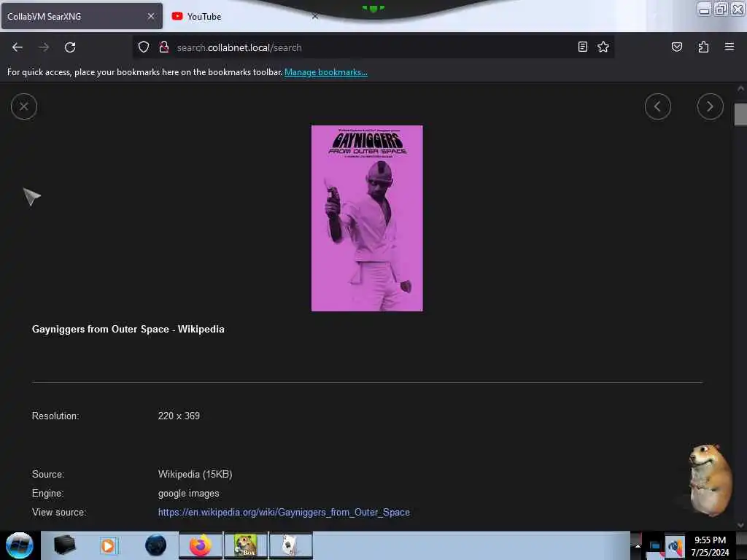Open the black box taskbar app
This screenshot has width=747, height=560.
click(x=64, y=545)
